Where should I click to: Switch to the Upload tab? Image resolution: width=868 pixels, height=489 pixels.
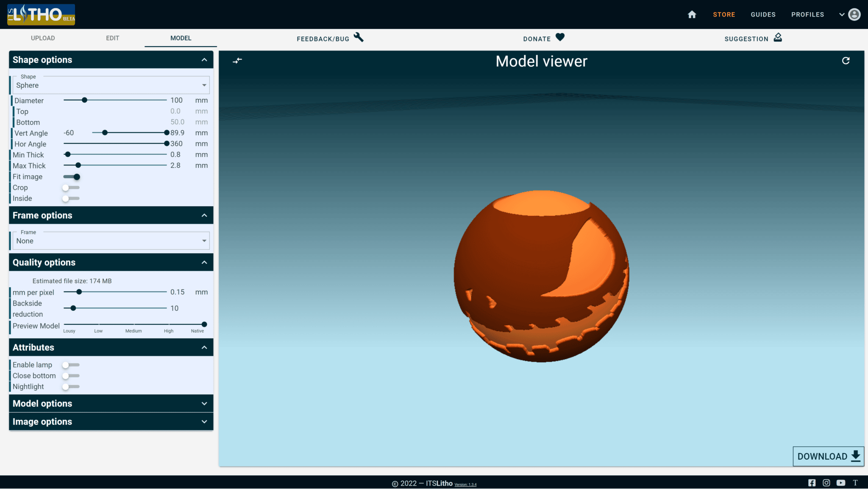[x=43, y=38]
